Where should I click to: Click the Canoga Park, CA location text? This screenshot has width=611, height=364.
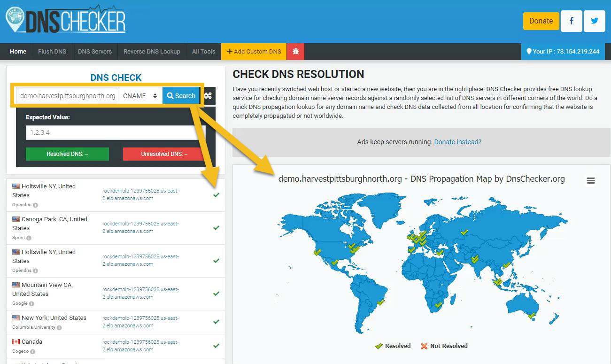[x=50, y=224]
